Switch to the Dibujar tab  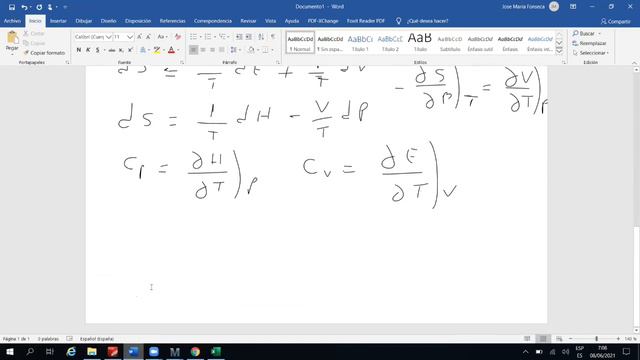coord(84,21)
